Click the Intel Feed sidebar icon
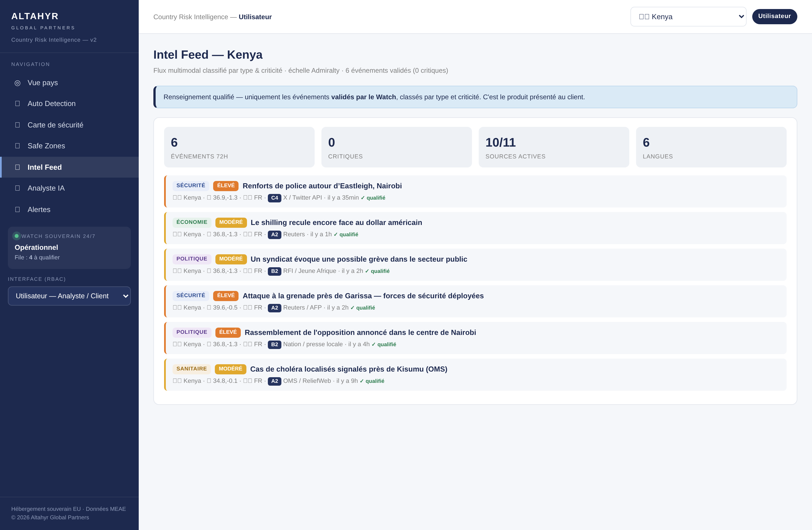Image resolution: width=812 pixels, height=530 pixels. pos(17,167)
